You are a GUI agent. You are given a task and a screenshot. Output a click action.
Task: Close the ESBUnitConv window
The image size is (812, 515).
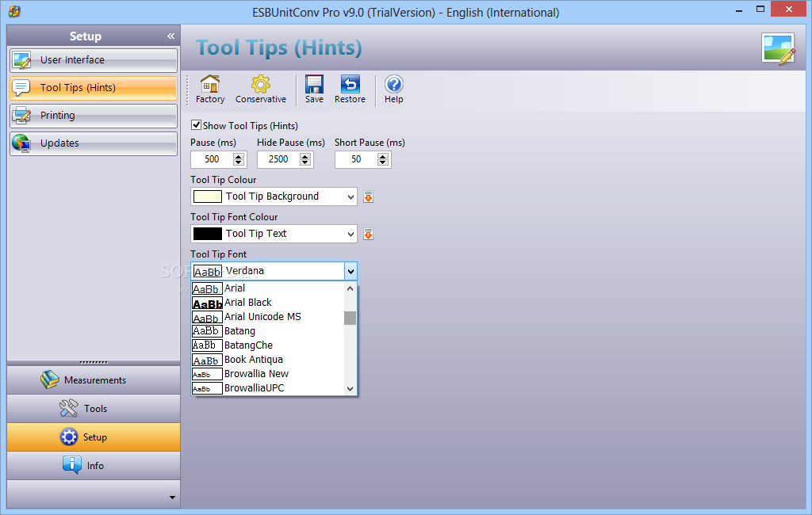click(x=789, y=10)
